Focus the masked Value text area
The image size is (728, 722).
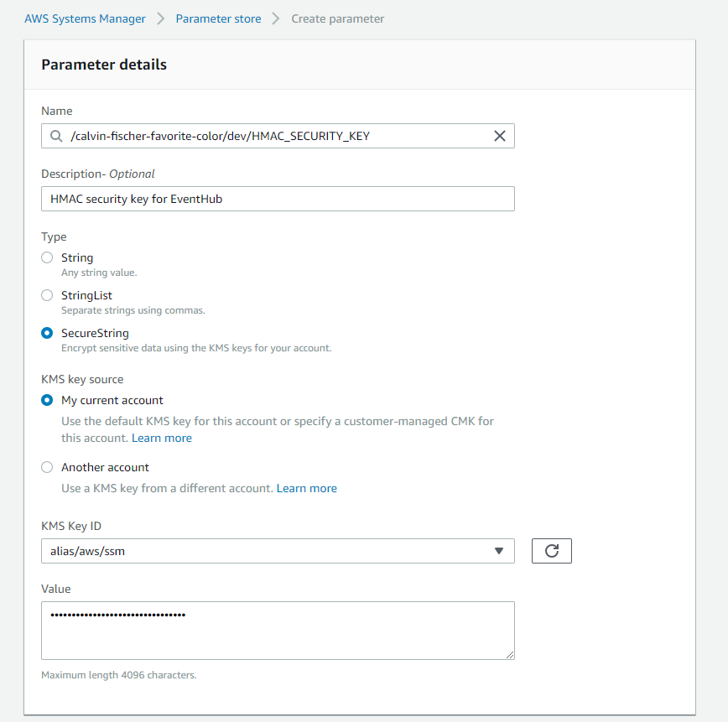(x=278, y=631)
